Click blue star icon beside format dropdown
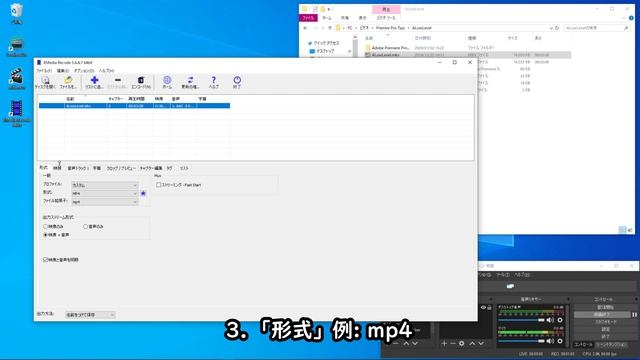This screenshot has height=360, width=640. [x=143, y=193]
